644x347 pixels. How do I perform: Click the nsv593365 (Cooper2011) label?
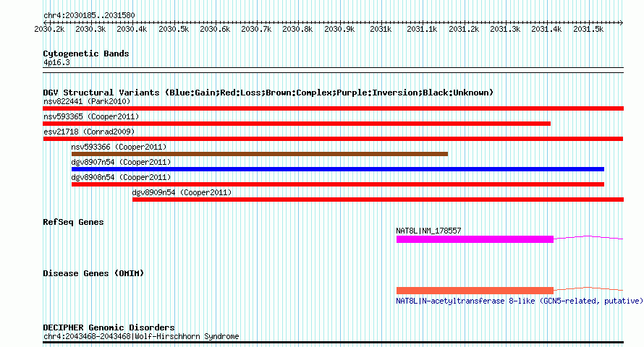[91, 116]
